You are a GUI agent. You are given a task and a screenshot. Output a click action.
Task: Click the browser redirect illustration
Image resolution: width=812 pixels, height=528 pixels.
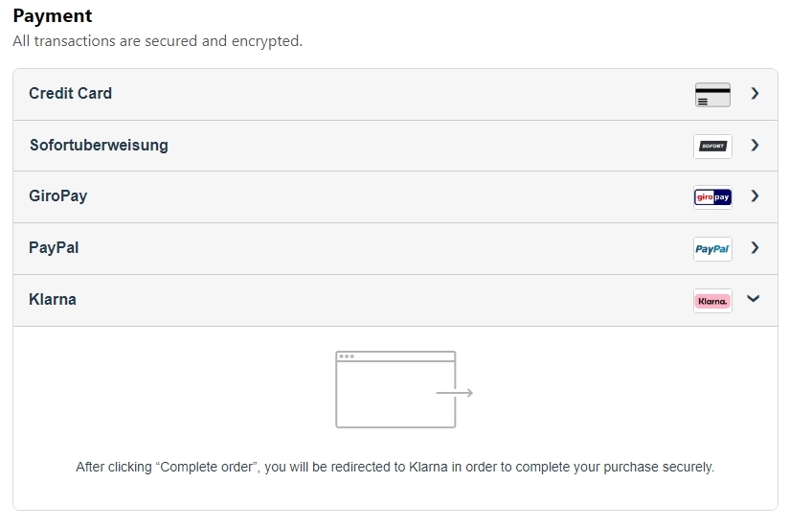[x=404, y=389]
